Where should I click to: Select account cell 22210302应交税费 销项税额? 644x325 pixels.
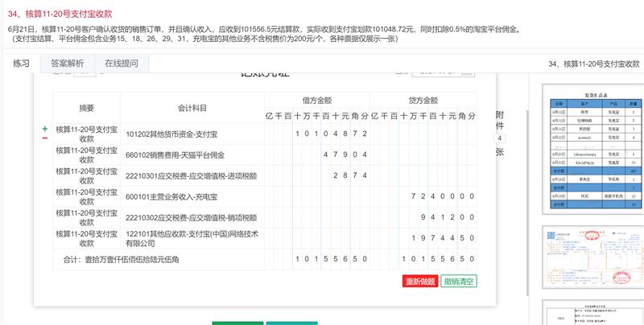pos(189,217)
